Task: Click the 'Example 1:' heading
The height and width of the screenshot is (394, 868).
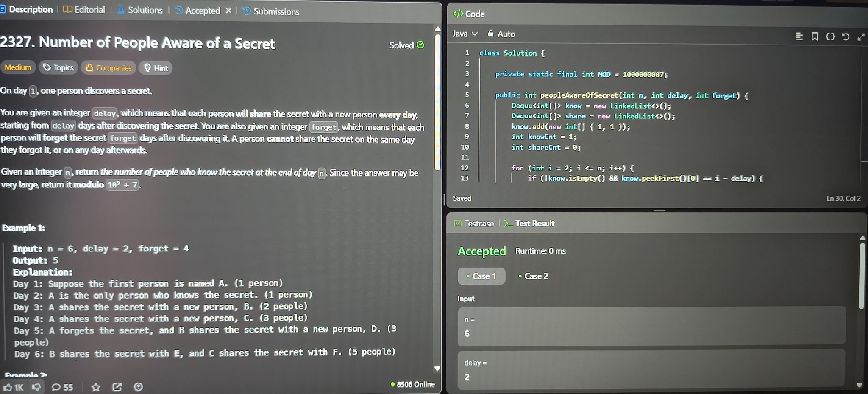Action: (x=23, y=228)
